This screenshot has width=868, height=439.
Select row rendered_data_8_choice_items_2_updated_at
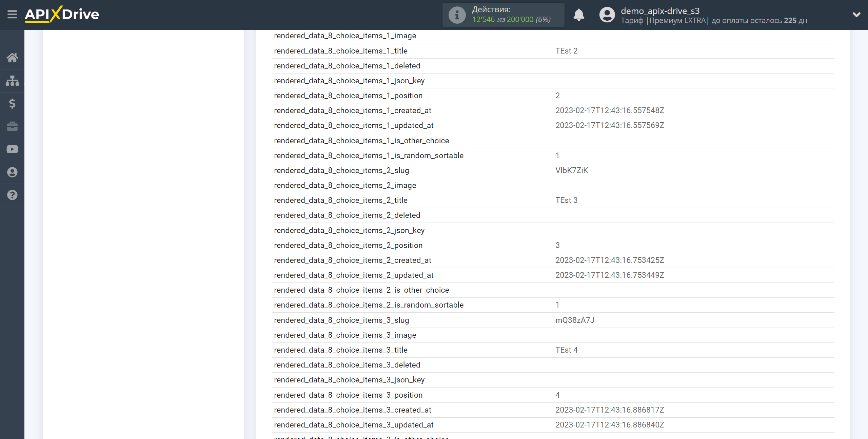(x=553, y=275)
